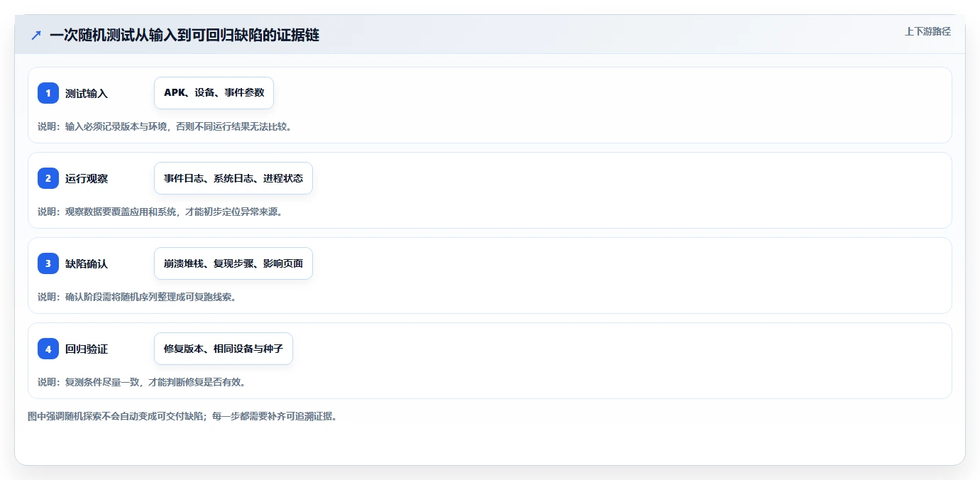The width and height of the screenshot is (980, 480).
Task: Click the footer caption about 随机探索
Action: click(x=182, y=416)
